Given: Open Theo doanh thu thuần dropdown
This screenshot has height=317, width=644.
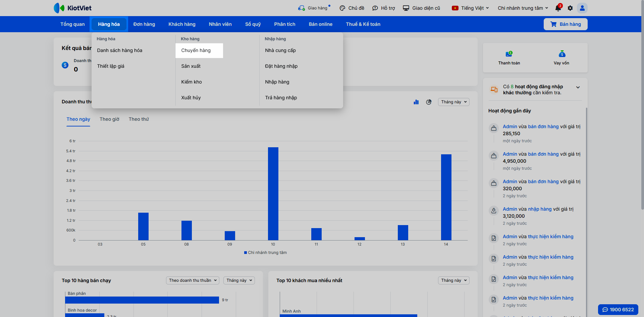Looking at the screenshot, I should [x=193, y=280].
